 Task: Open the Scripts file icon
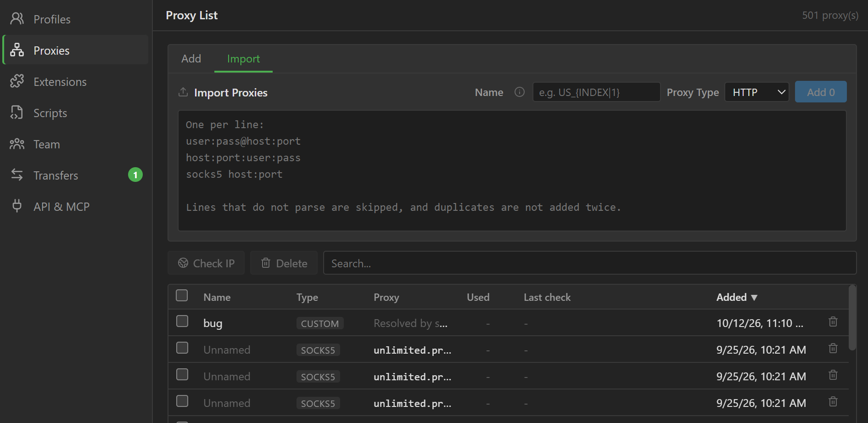[x=17, y=113]
